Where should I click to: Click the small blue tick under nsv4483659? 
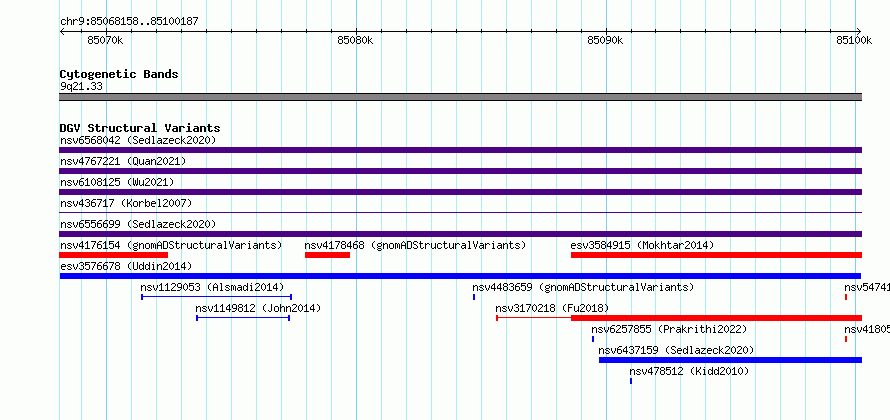[x=474, y=297]
